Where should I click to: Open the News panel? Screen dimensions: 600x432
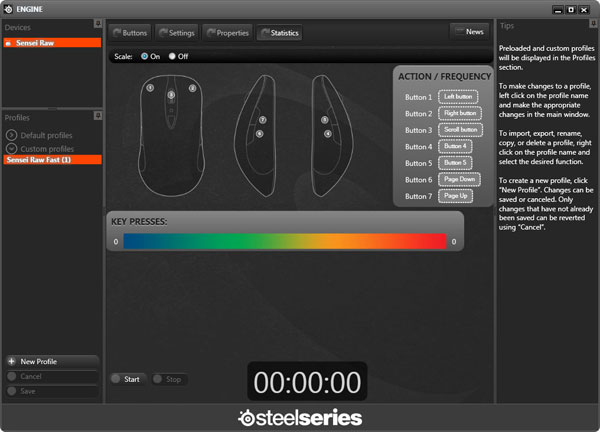pos(470,32)
